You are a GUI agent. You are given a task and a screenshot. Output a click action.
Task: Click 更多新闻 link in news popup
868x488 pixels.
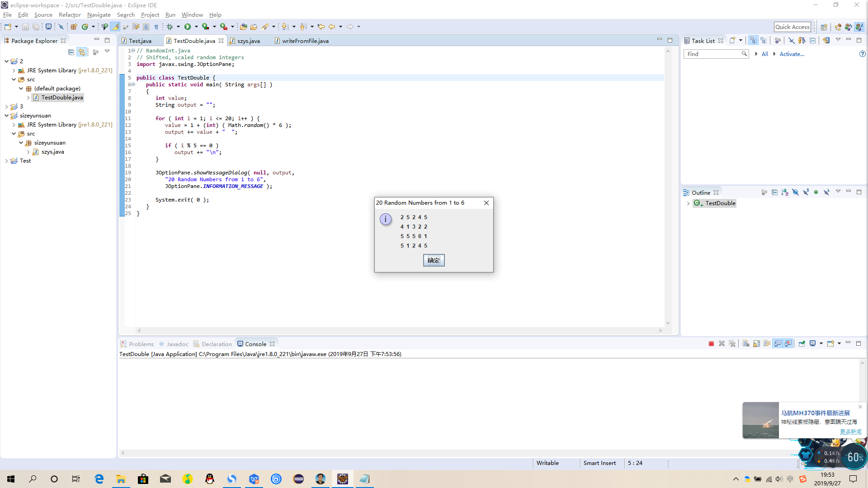(x=850, y=432)
